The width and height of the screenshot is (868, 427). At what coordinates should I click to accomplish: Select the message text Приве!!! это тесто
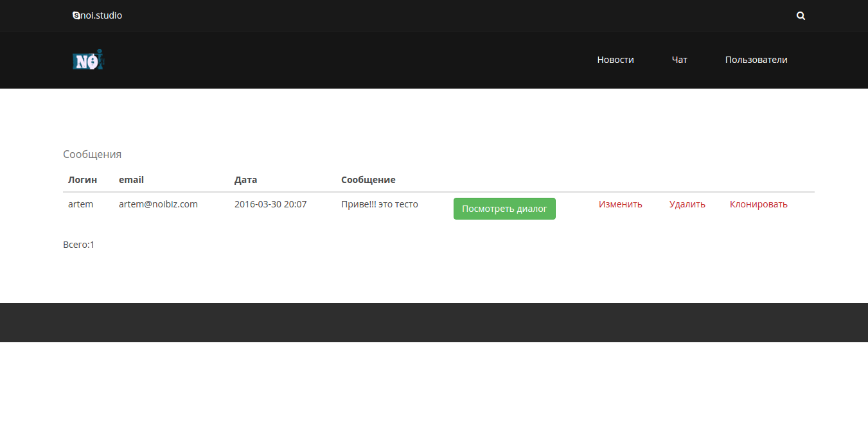point(380,204)
